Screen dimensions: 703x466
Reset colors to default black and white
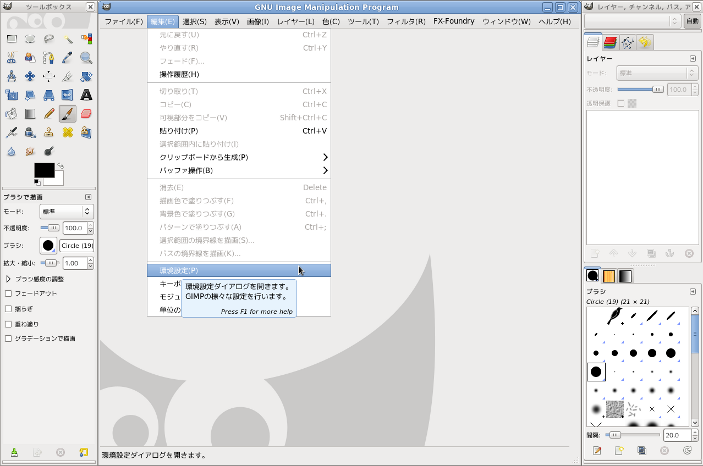[x=37, y=182]
